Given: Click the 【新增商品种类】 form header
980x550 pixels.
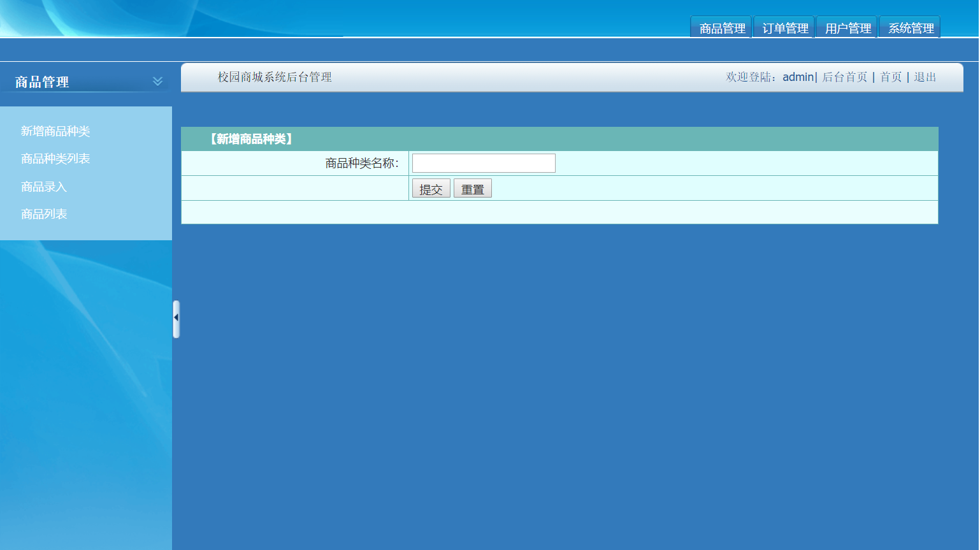Looking at the screenshot, I should [x=251, y=139].
